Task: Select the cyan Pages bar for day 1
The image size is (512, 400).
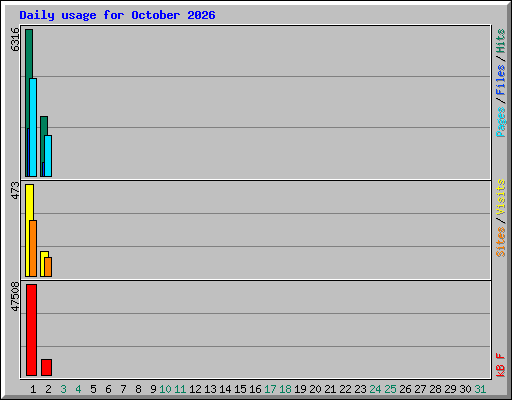Action: point(33,127)
